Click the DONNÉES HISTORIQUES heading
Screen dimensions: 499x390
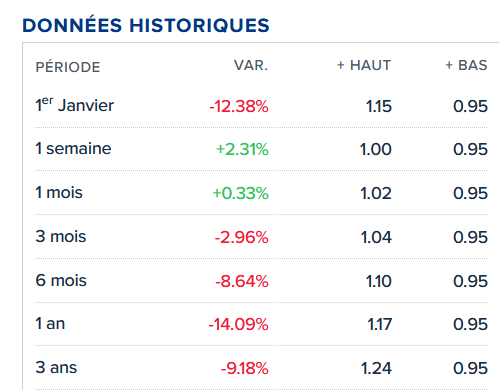[146, 25]
